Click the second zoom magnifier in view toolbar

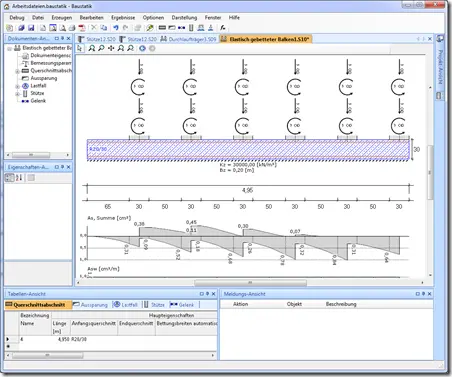pos(101,48)
